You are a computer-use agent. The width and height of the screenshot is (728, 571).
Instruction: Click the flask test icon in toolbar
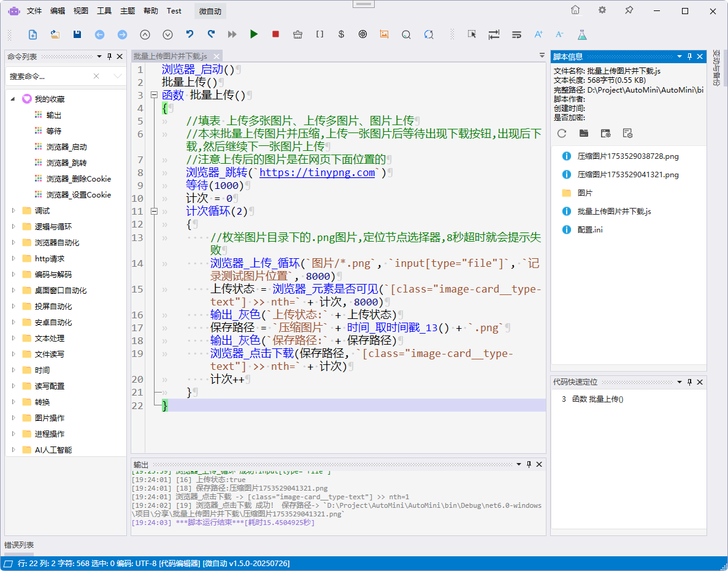(582, 34)
